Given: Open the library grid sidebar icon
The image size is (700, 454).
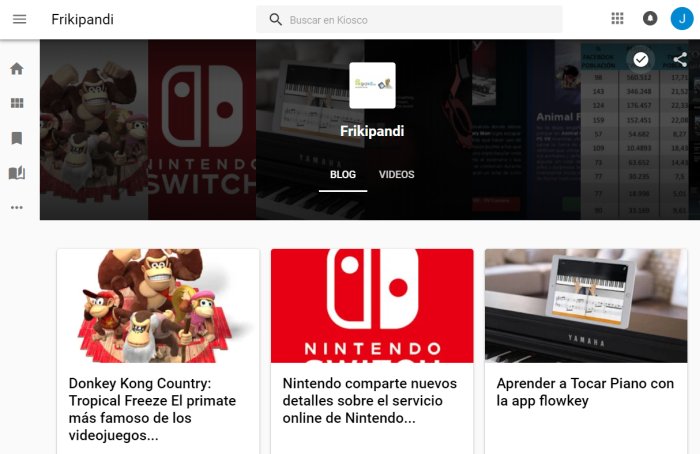Looking at the screenshot, I should point(17,103).
